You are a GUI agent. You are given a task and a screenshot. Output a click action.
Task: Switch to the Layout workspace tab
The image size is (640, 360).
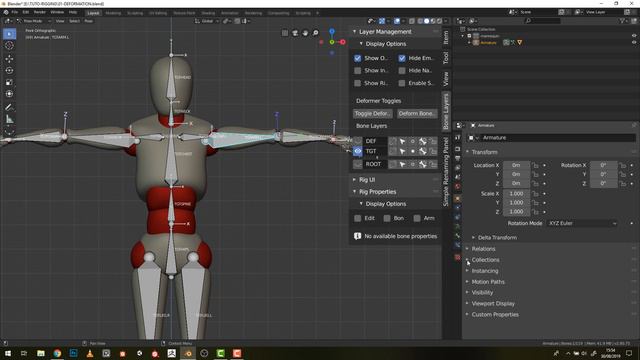93,13
